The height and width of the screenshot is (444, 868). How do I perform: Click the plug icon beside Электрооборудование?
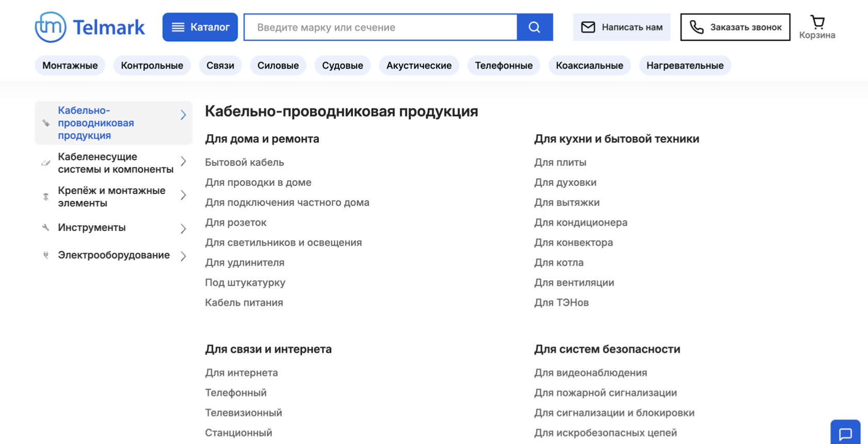46,255
